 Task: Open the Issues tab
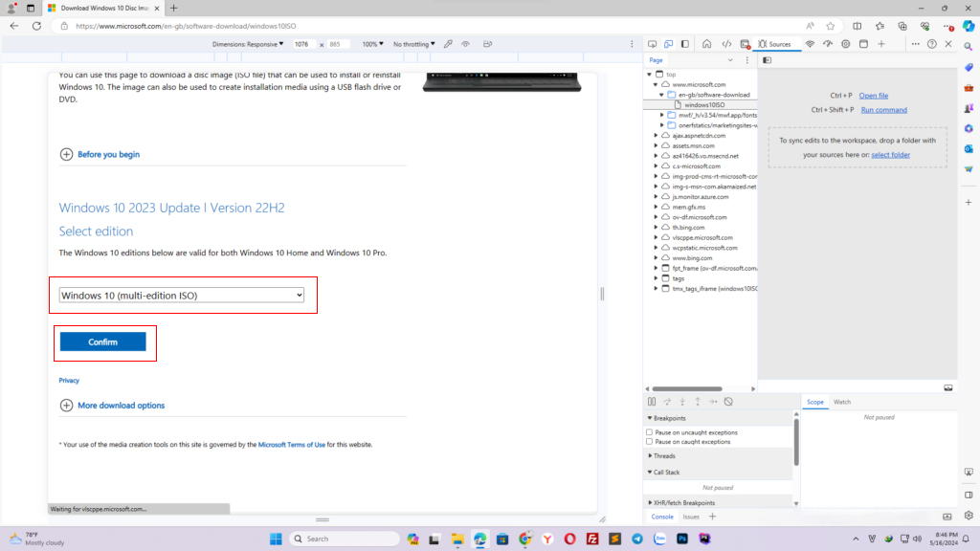click(691, 516)
